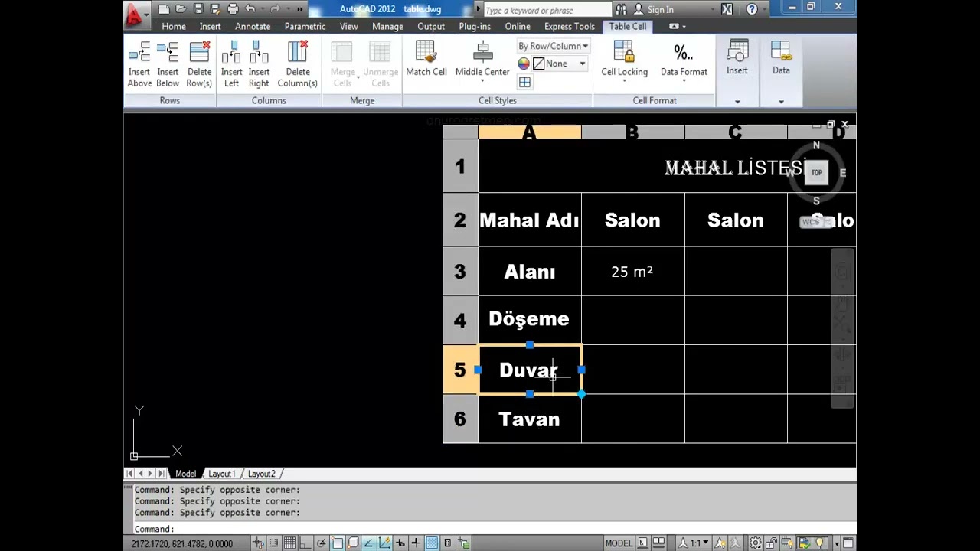This screenshot has height=551, width=980.
Task: Click toolbar lock icon in status bar
Action: click(772, 543)
